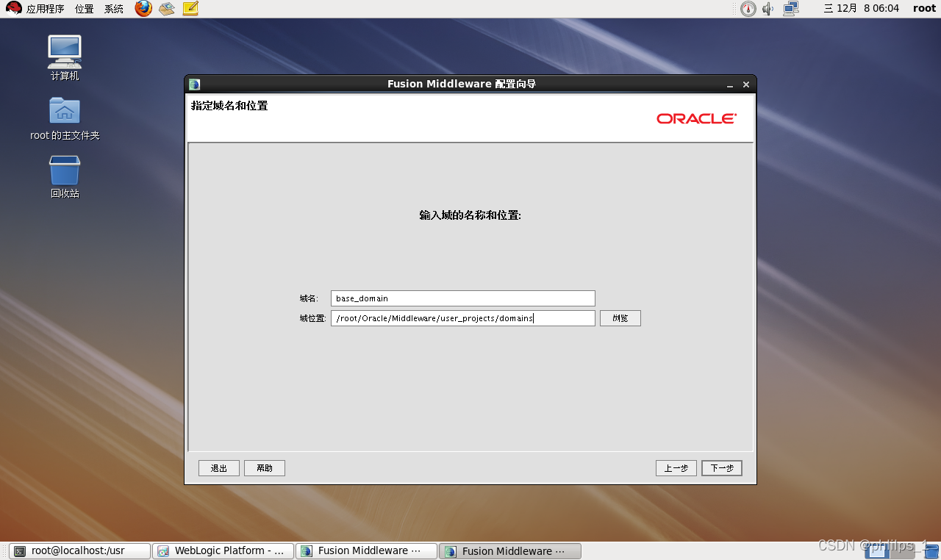Click the 下一步 button
The image size is (941, 560).
pyautogui.click(x=722, y=468)
